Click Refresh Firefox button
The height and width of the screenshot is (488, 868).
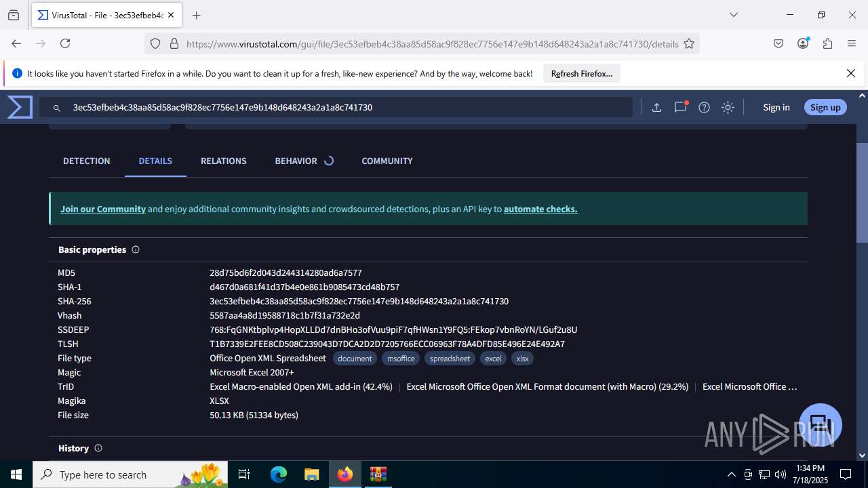click(582, 73)
